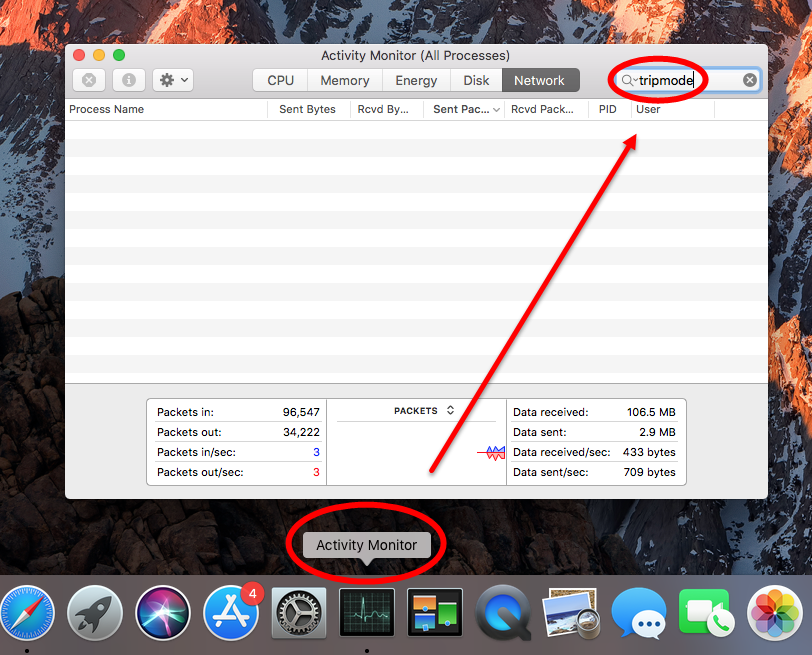Open Messages from the Dock
This screenshot has height=655, width=812.
639,611
